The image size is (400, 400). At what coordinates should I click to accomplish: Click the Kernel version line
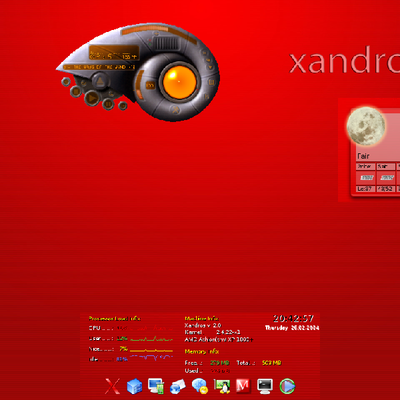point(212,332)
